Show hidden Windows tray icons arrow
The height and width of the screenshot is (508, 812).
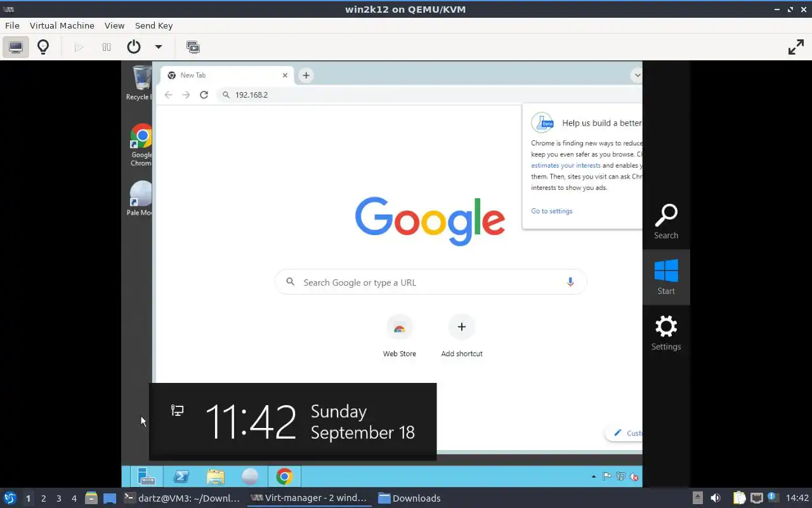[594, 476]
